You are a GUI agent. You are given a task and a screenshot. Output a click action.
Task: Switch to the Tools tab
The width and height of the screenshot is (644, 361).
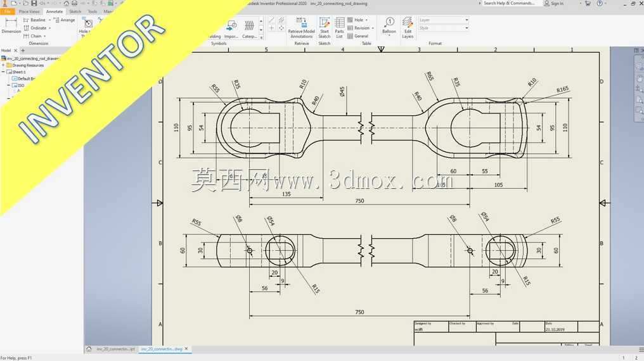(93, 11)
